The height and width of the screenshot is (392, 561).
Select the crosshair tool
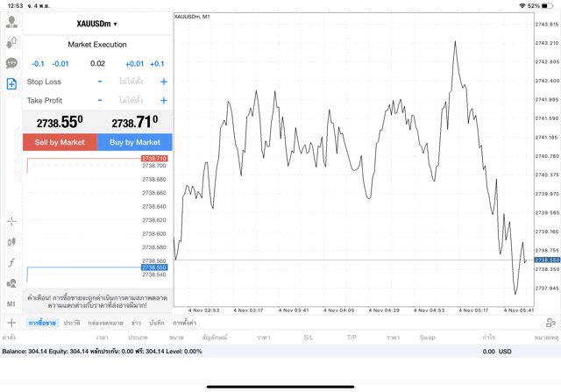point(11,222)
